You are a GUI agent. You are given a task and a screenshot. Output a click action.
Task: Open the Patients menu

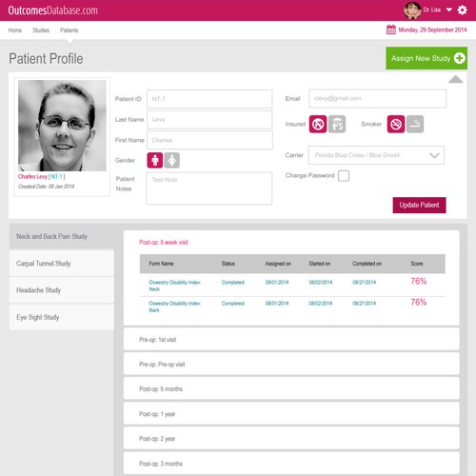[69, 30]
